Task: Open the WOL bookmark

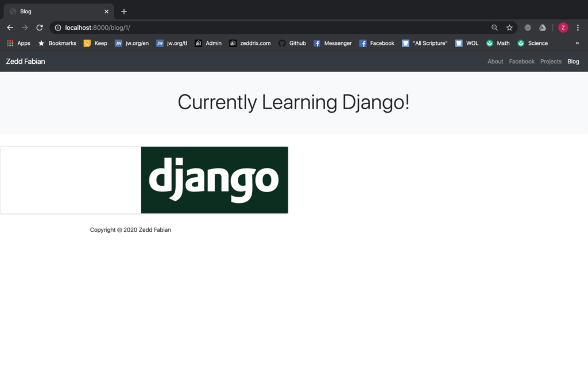Action: coord(467,43)
